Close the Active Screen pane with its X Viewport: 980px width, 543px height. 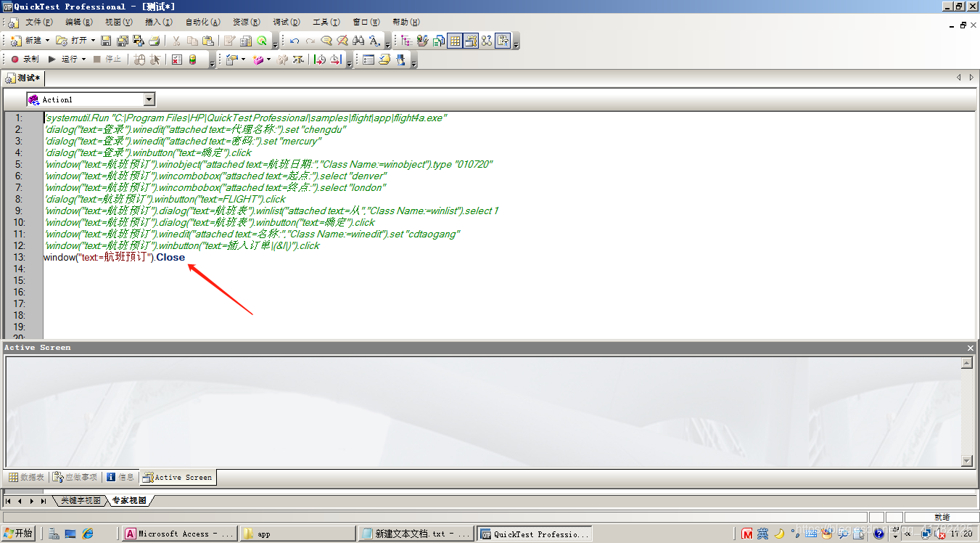tap(971, 348)
